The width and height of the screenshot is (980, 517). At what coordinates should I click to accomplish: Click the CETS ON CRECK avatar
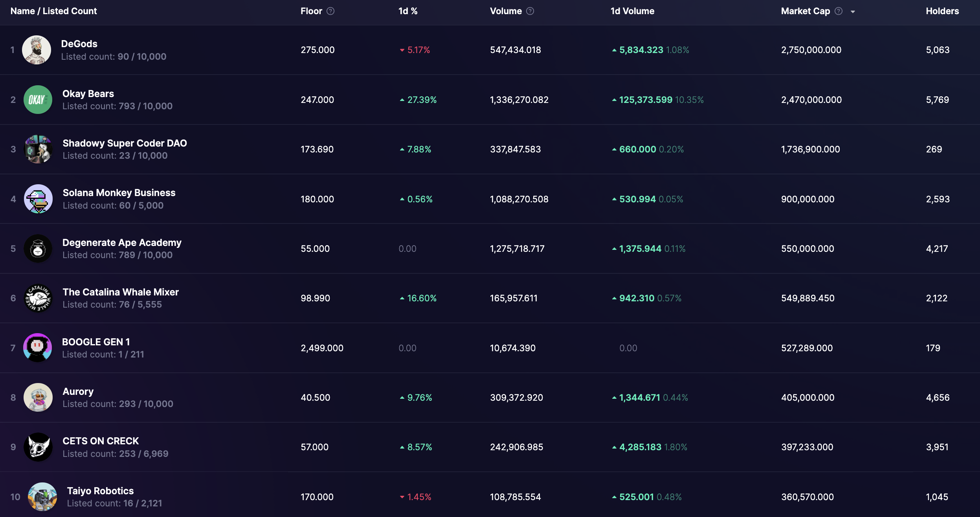point(38,447)
